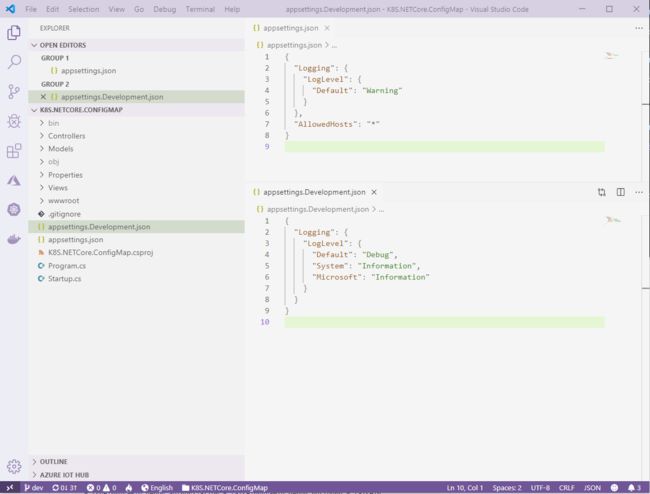
Task: Click the CRLF line ending indicator
Action: click(566, 488)
